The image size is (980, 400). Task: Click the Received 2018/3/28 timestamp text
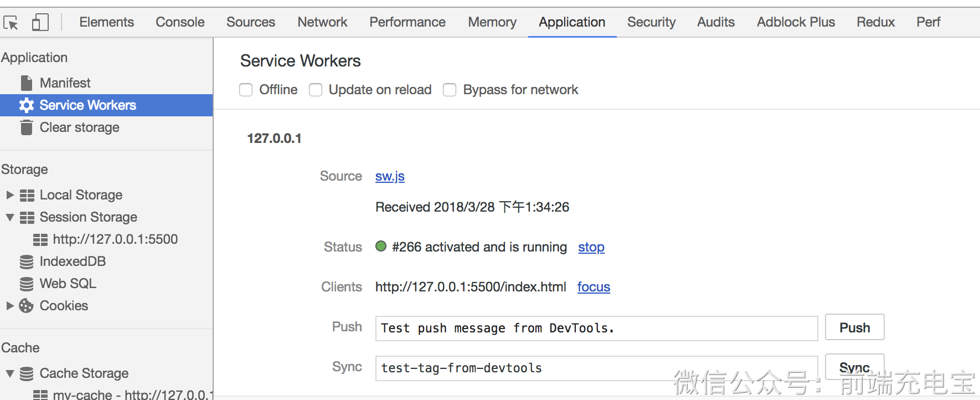472,207
